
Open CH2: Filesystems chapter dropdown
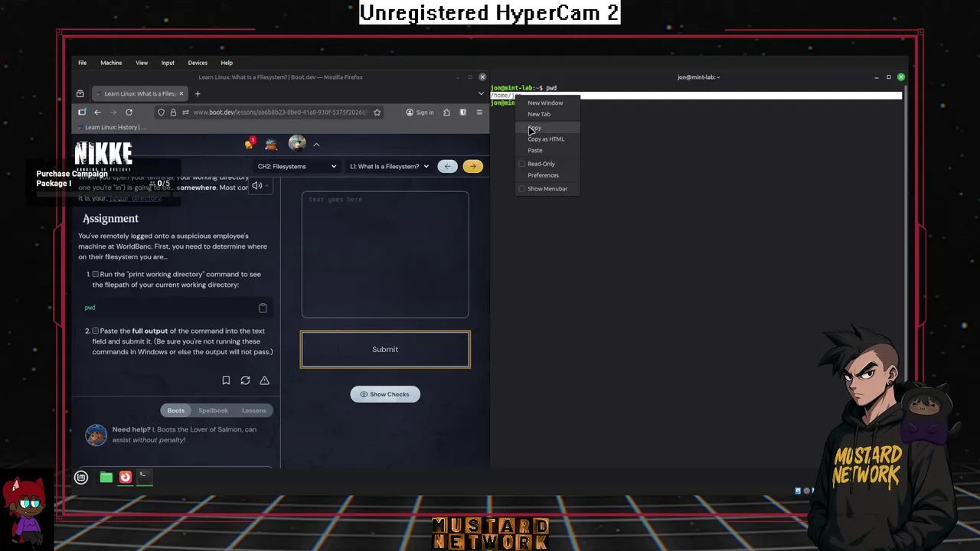[296, 166]
